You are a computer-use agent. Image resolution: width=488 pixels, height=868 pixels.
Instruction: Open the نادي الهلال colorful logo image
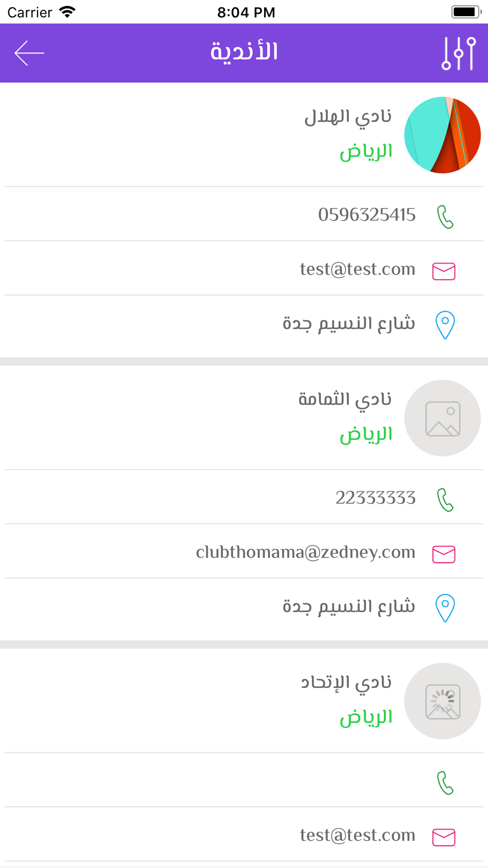click(x=443, y=135)
